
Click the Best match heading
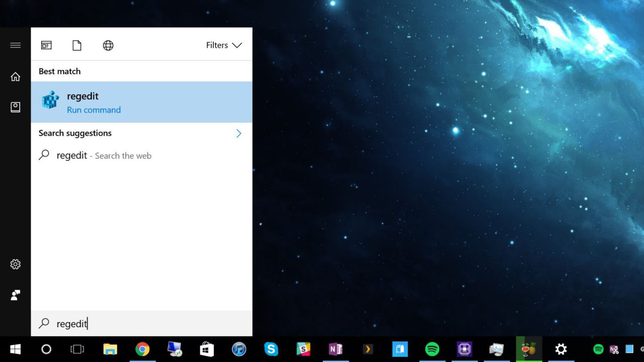point(59,71)
